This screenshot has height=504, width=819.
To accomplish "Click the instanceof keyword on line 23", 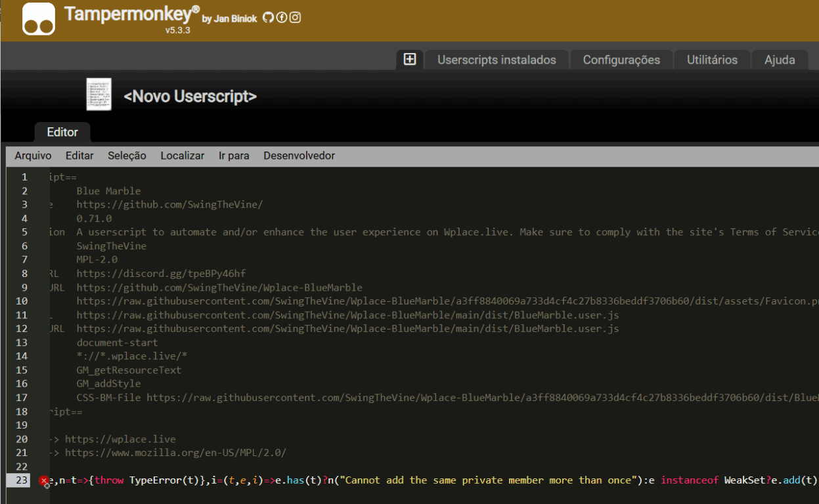I will (x=690, y=480).
